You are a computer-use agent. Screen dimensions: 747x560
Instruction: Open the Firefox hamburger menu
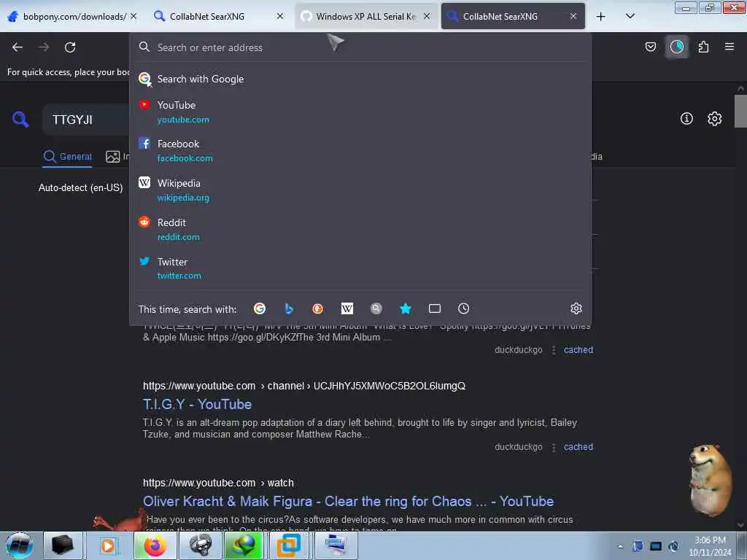point(729,47)
